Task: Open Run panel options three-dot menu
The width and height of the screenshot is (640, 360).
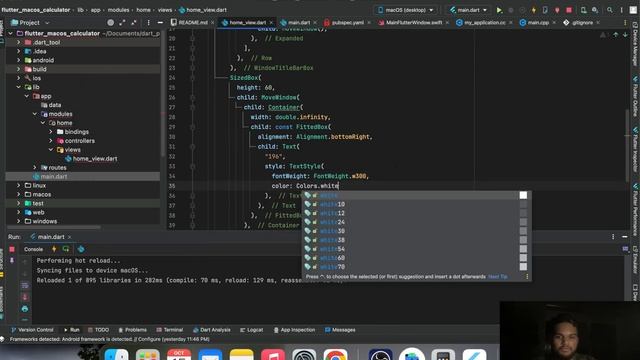Action: tap(613, 237)
